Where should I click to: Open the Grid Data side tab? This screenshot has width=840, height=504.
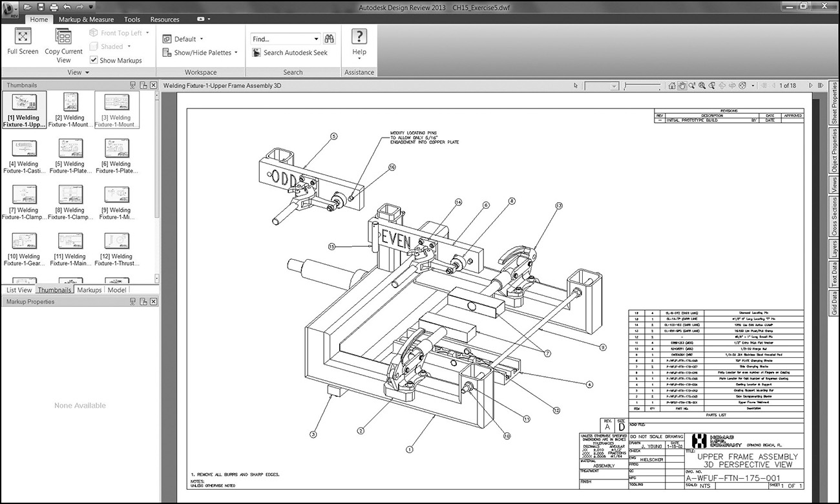point(834,303)
